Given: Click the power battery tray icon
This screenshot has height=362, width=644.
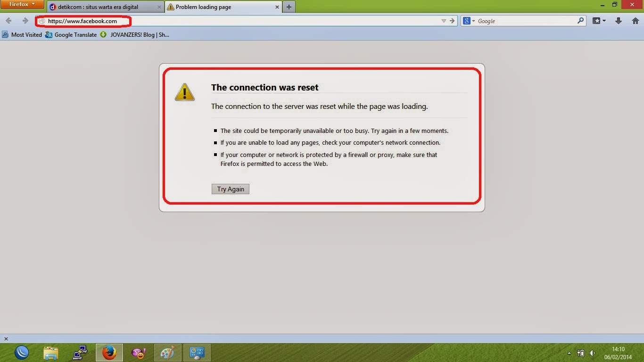Looking at the screenshot, I should click(x=581, y=353).
